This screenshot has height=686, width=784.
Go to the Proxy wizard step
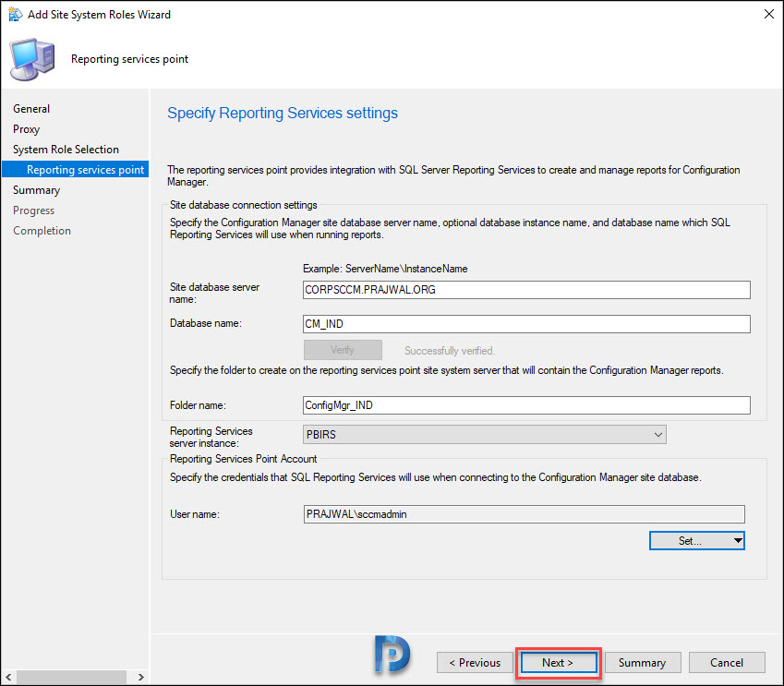tap(27, 129)
